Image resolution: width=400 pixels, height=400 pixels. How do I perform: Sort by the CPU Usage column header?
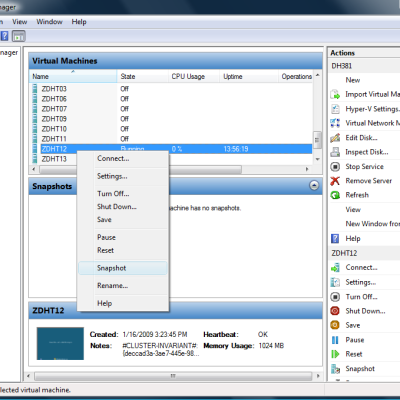coord(194,76)
